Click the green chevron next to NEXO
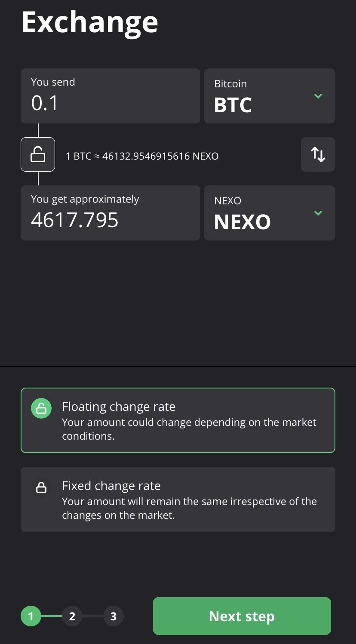Screen dimensions: 356x644 tap(318, 213)
